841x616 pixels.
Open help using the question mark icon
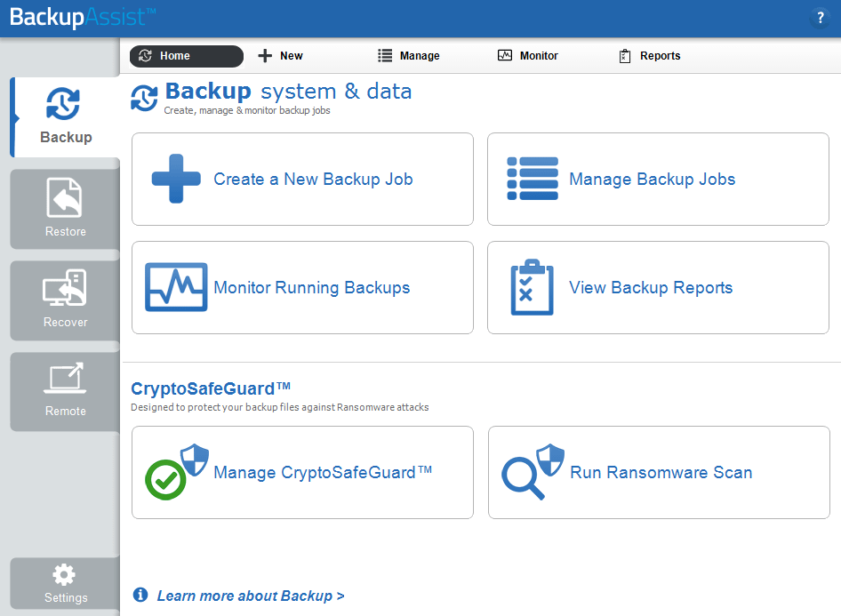click(x=820, y=17)
